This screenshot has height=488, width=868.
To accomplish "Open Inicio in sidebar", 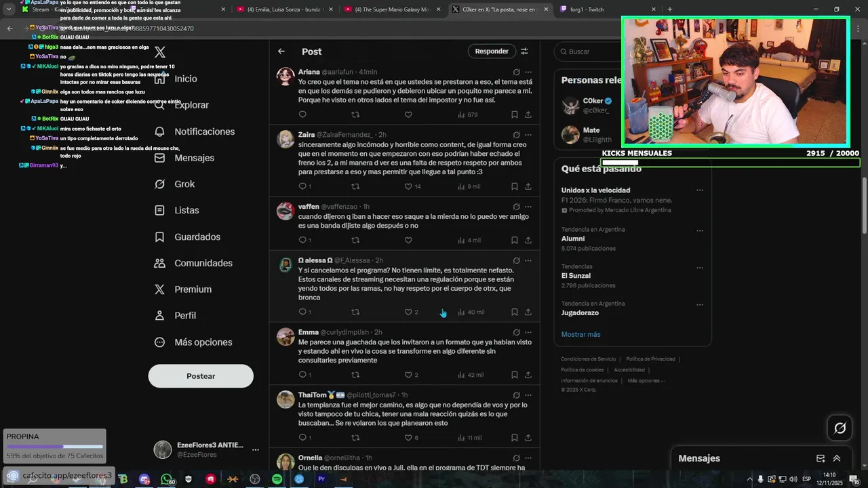I will point(176,79).
